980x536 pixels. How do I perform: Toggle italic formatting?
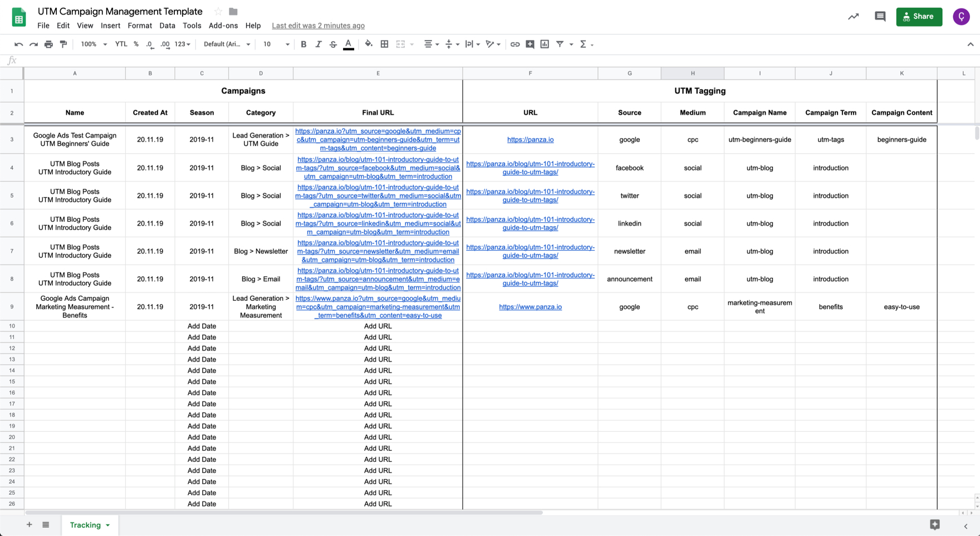(318, 44)
